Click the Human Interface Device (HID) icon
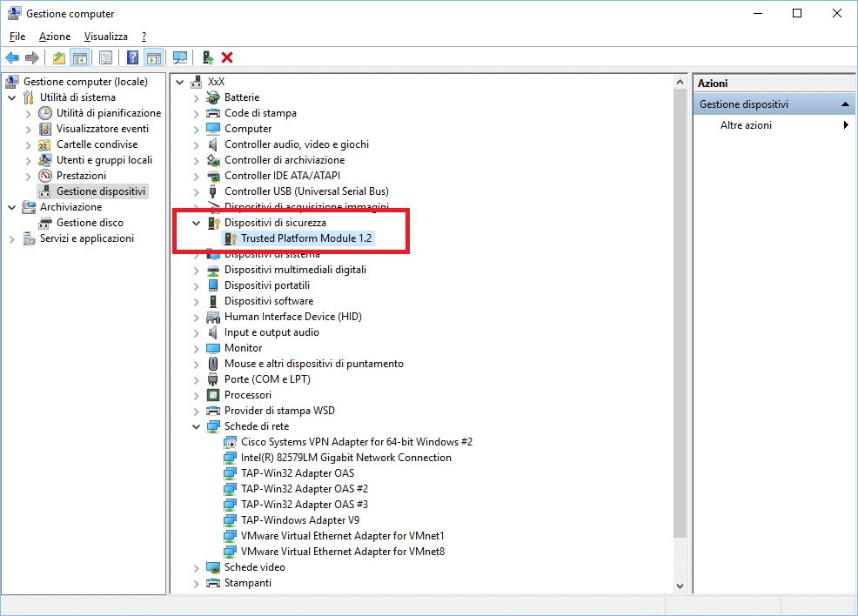The width and height of the screenshot is (858, 616). pyautogui.click(x=213, y=317)
